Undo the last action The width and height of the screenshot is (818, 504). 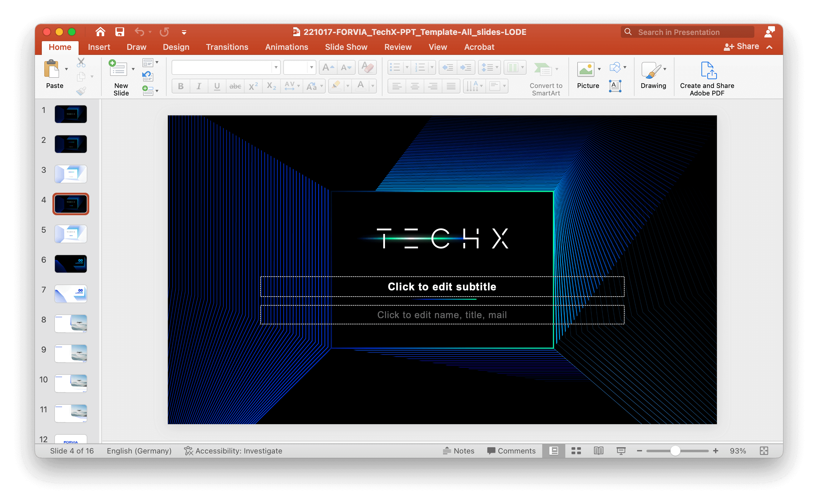click(x=140, y=32)
